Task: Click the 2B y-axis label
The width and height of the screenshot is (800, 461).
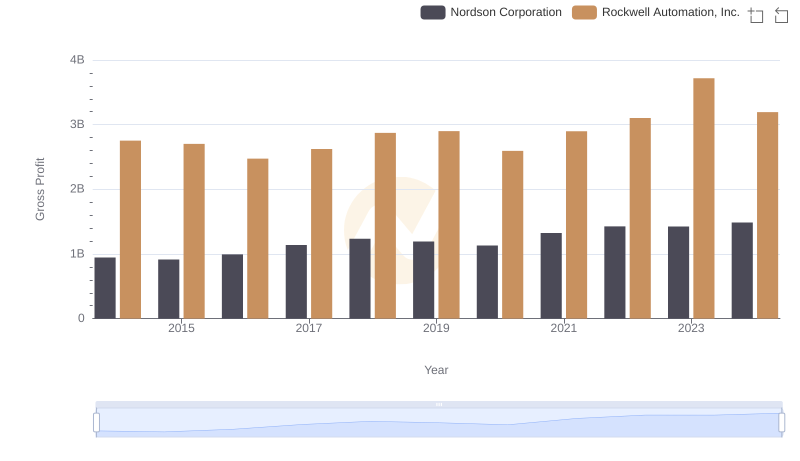Action: point(77,189)
